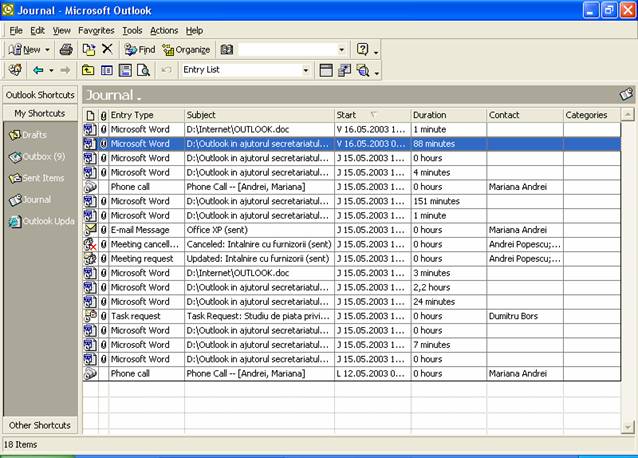Viewport: 638px width, 458px height.
Task: Open the View menu
Action: coord(61,31)
